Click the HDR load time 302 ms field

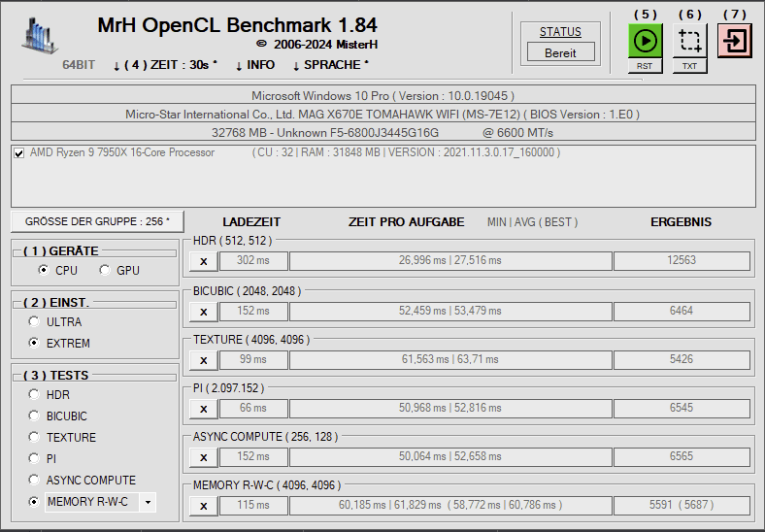(x=253, y=260)
